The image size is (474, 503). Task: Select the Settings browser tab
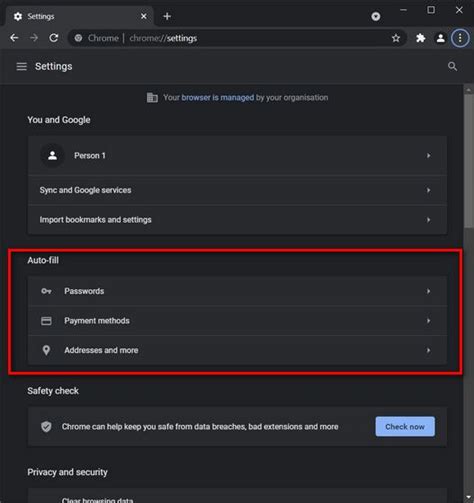(79, 16)
